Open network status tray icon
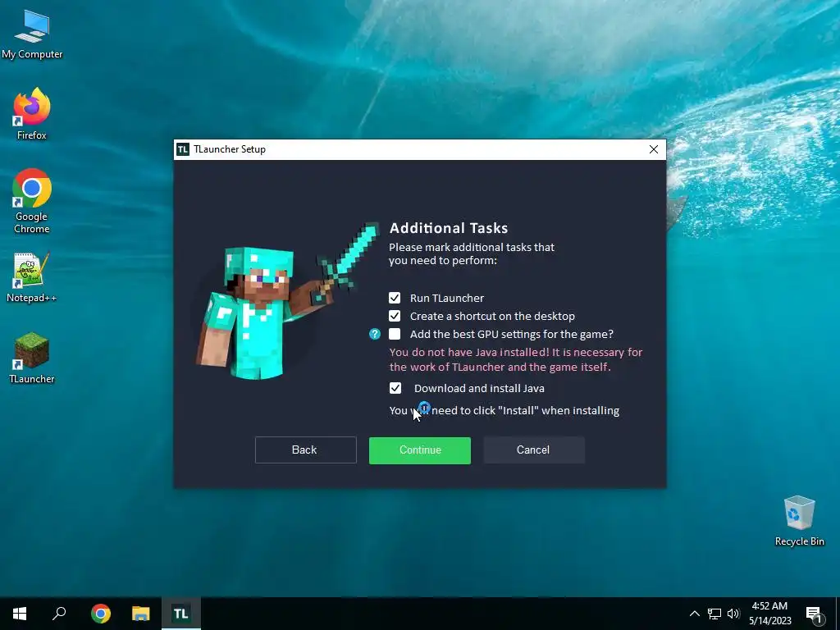The height and width of the screenshot is (630, 840). [x=714, y=614]
